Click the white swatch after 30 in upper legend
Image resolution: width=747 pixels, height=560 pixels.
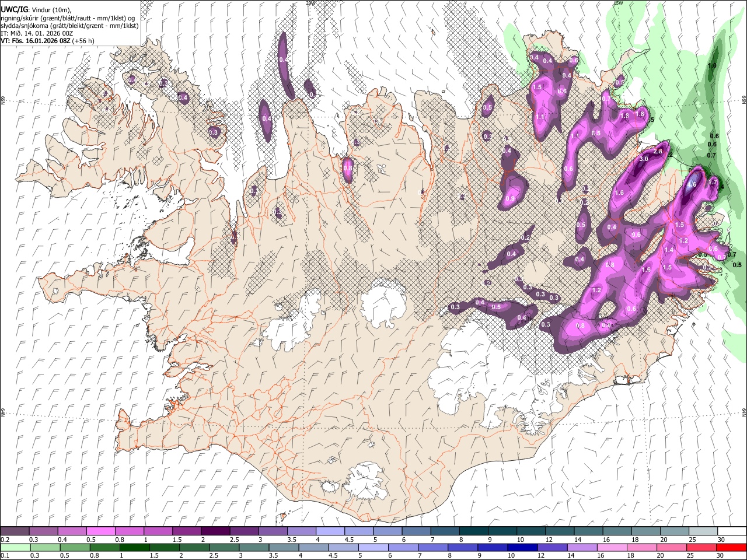731,531
